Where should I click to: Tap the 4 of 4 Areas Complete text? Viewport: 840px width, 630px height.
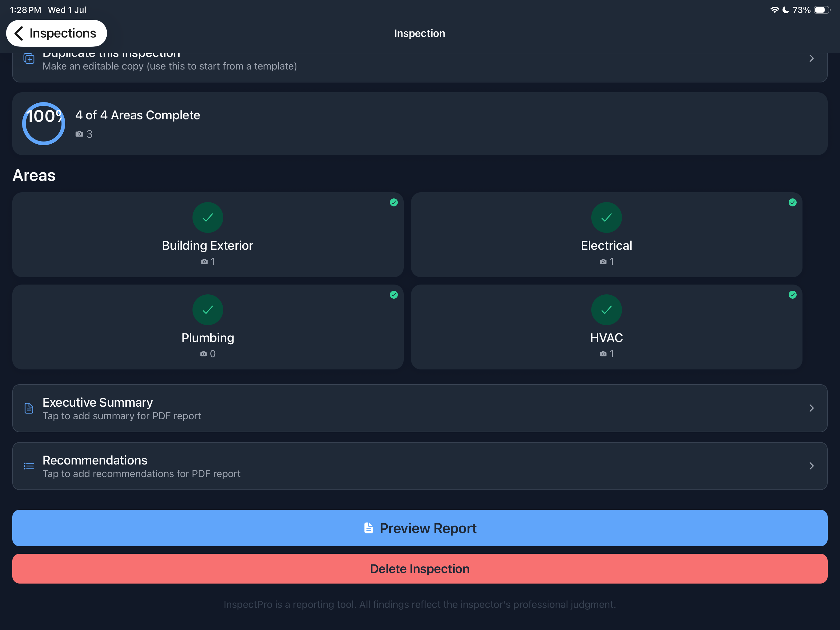click(x=137, y=115)
